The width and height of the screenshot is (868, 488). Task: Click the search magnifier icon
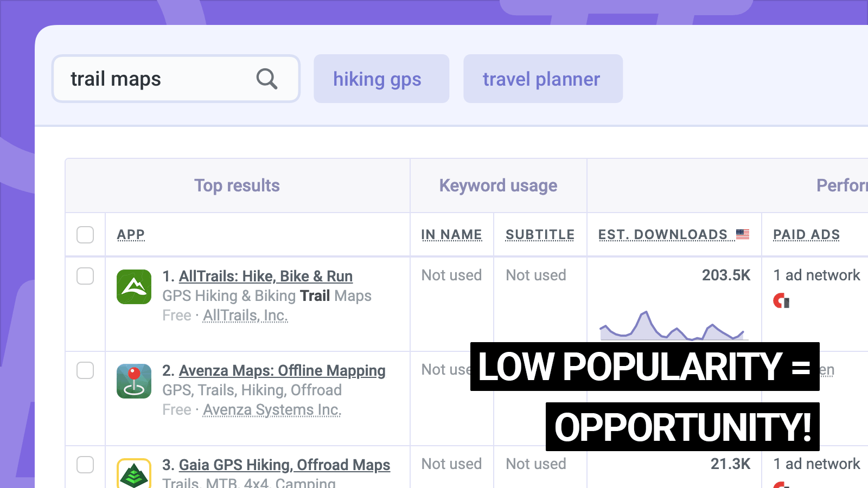266,79
